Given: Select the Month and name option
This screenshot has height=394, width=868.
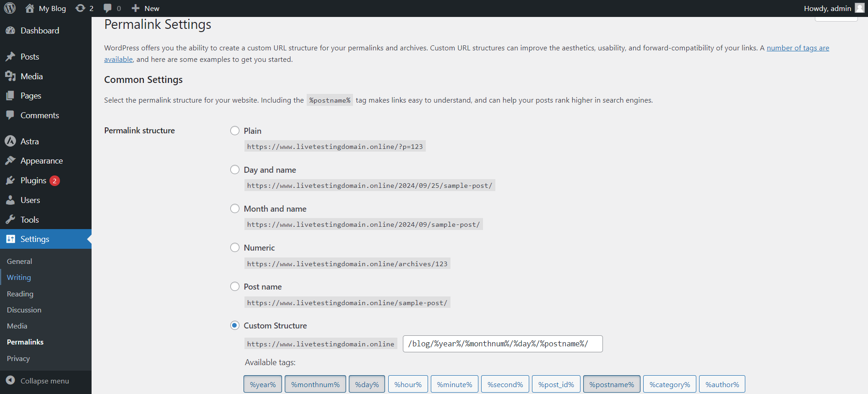Looking at the screenshot, I should pyautogui.click(x=235, y=208).
